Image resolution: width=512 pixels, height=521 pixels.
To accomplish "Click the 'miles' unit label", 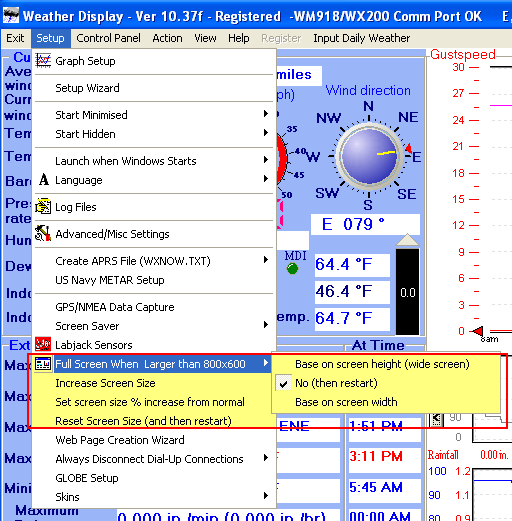I will (294, 75).
